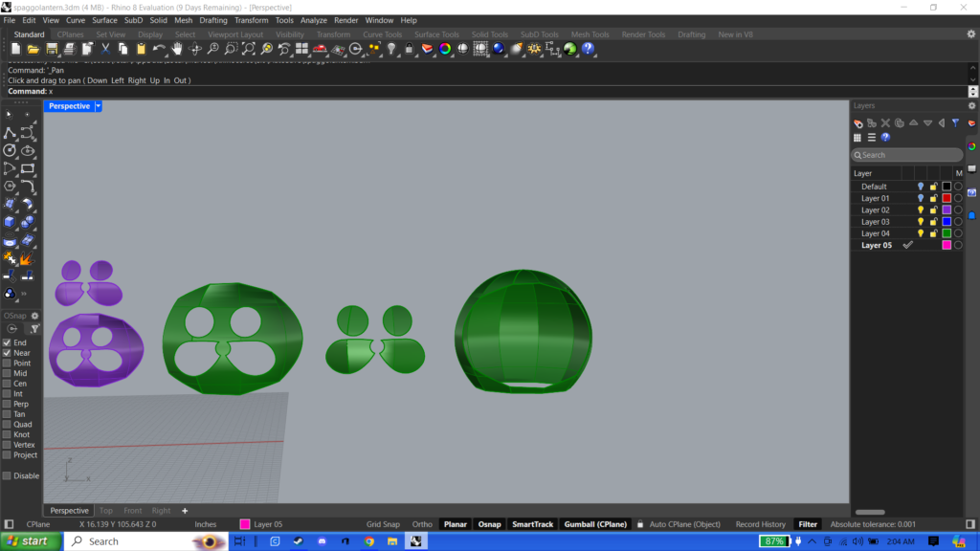The image size is (980, 551).
Task: Cut selection with the scissors icon
Action: [x=105, y=49]
